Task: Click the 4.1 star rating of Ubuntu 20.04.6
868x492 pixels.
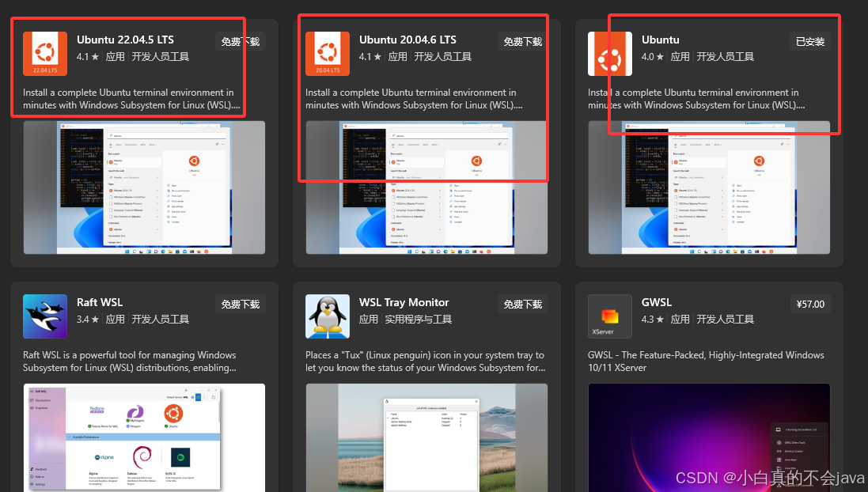Action: tap(370, 56)
